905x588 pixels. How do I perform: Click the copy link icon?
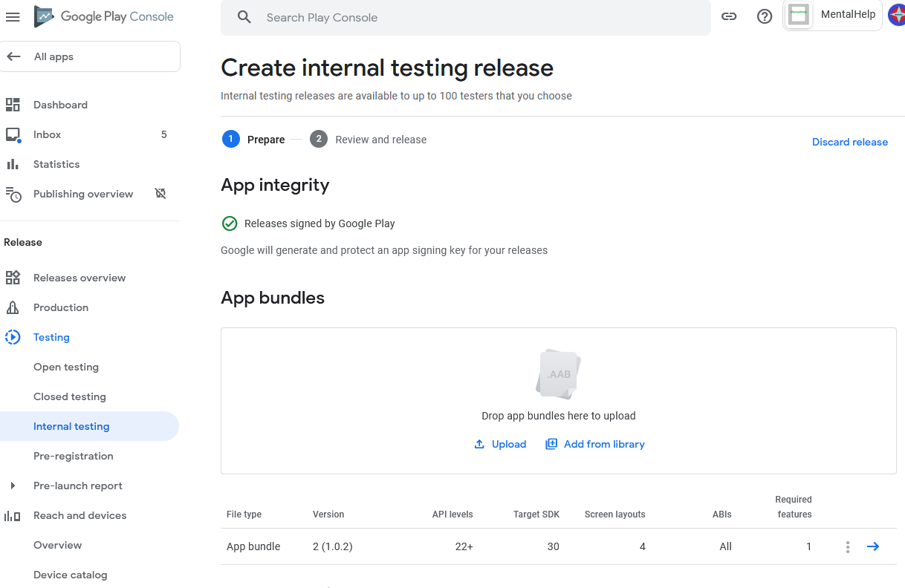729,17
